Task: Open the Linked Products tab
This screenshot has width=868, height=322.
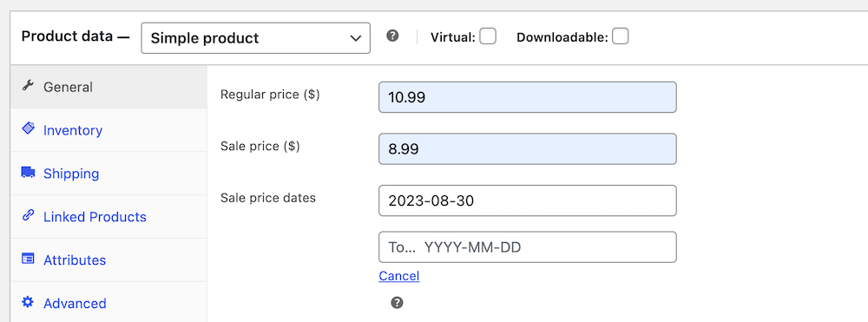Action: [108, 216]
